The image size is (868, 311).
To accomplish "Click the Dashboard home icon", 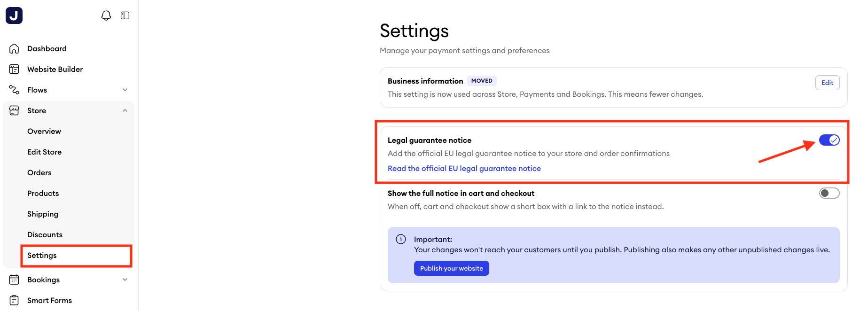I will 14,48.
